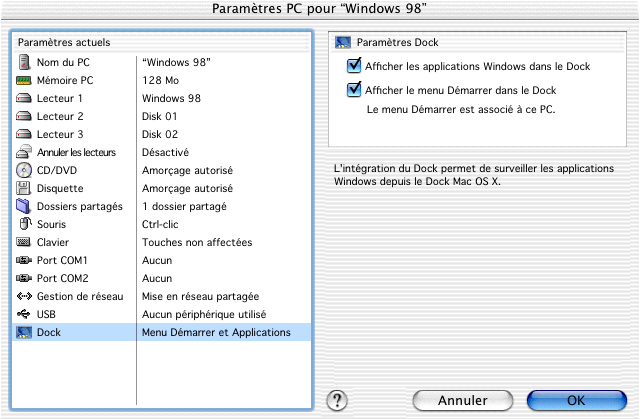Image resolution: width=640 pixels, height=420 pixels.
Task: Select "Dossiers partagés" row label
Action: [x=80, y=207]
